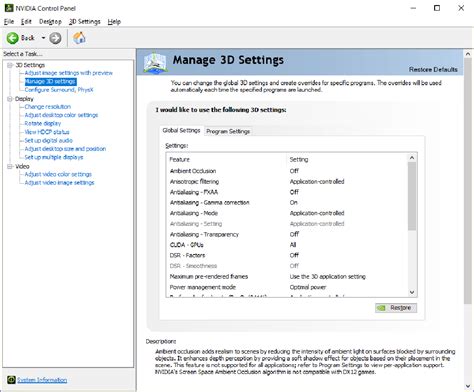Switch to the Program Settings tab
Image resolution: width=474 pixels, height=392 pixels.
click(x=228, y=131)
